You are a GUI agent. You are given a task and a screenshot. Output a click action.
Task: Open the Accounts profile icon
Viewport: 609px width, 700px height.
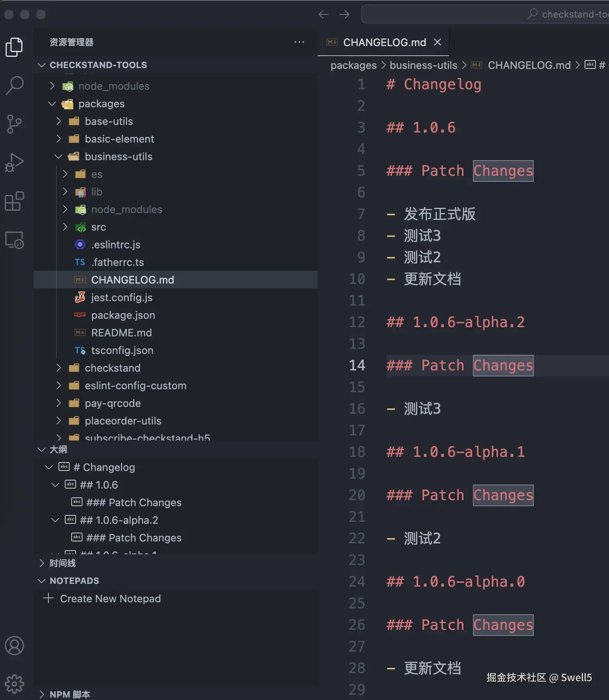click(x=14, y=646)
